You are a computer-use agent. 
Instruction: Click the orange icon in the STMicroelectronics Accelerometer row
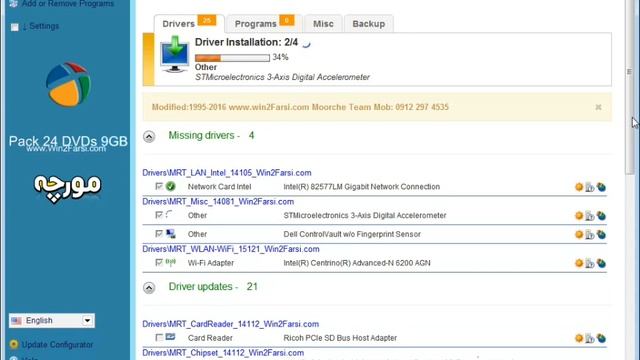click(x=579, y=216)
